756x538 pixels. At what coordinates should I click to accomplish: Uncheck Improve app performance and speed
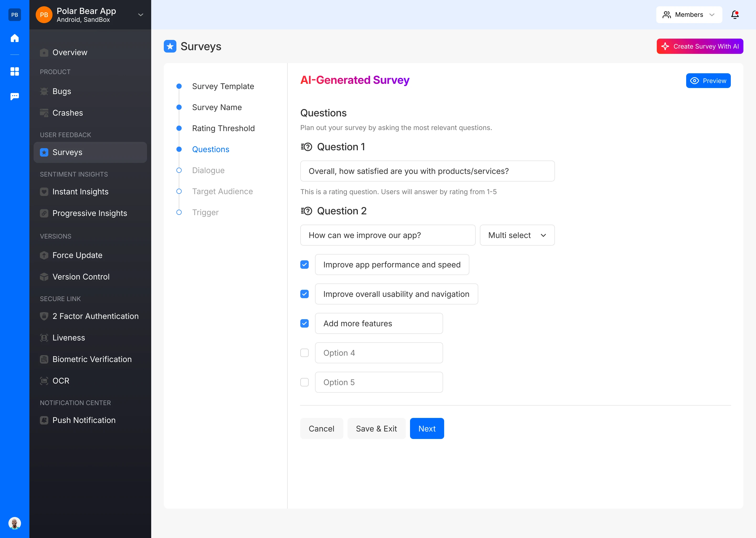(x=304, y=264)
